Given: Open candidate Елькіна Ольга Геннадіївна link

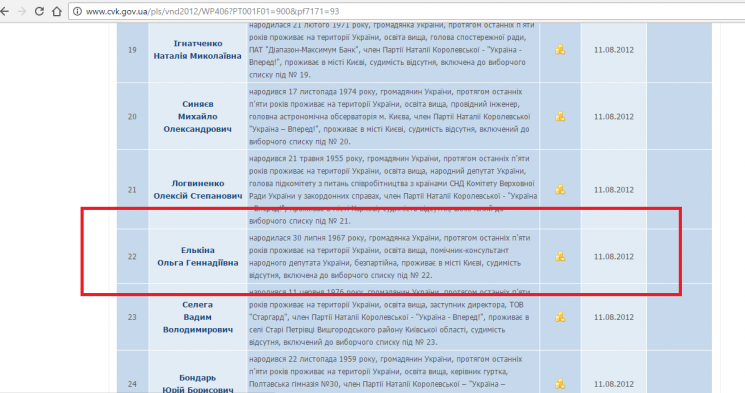Looking at the screenshot, I should 198,257.
